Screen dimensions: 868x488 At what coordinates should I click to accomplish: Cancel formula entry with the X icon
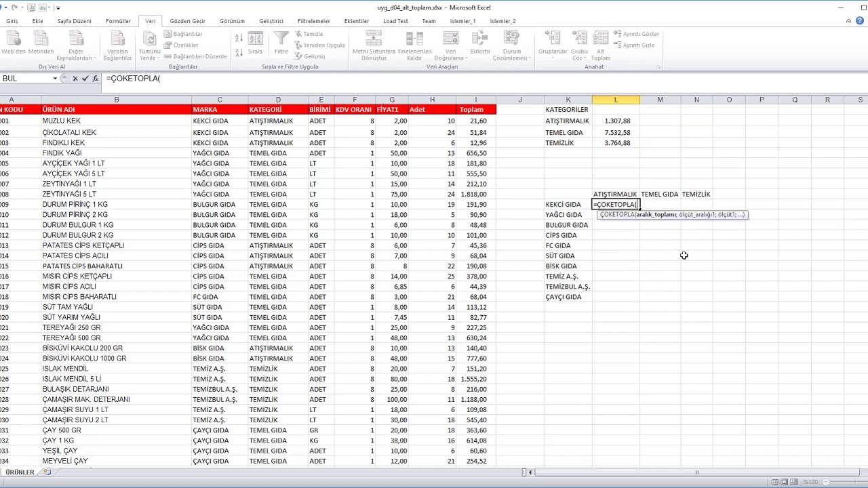click(x=75, y=79)
